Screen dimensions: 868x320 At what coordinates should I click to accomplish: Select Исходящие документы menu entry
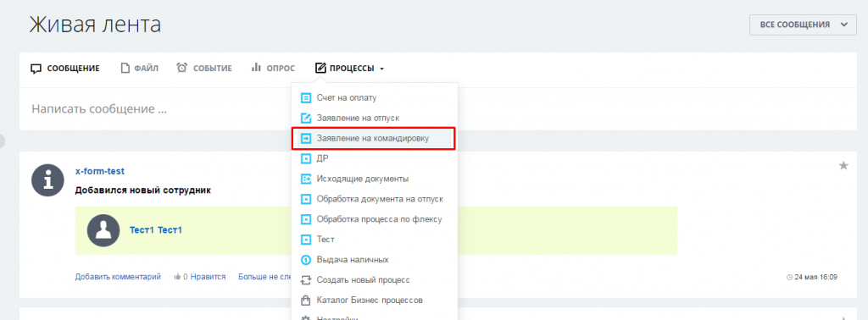[374, 179]
